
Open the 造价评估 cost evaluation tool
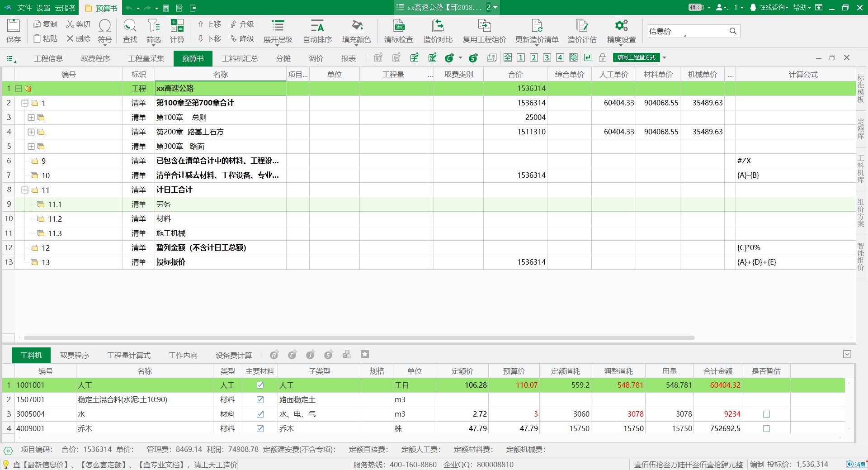[x=582, y=31]
